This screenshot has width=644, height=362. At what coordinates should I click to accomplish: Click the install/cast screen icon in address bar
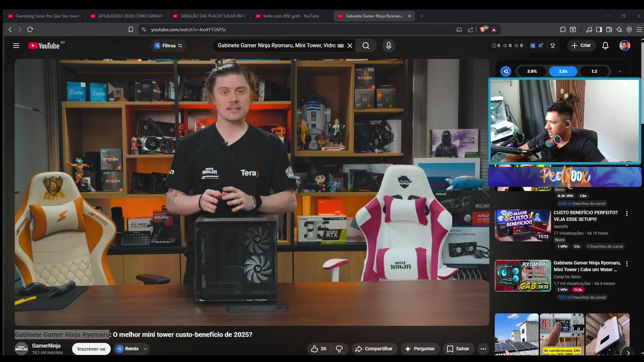[x=459, y=30]
